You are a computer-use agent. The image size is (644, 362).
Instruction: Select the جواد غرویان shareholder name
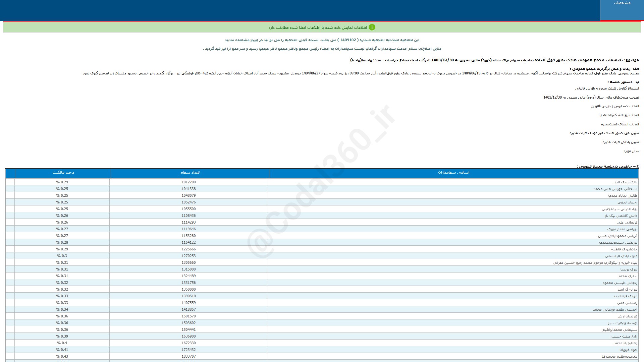coord(628,350)
